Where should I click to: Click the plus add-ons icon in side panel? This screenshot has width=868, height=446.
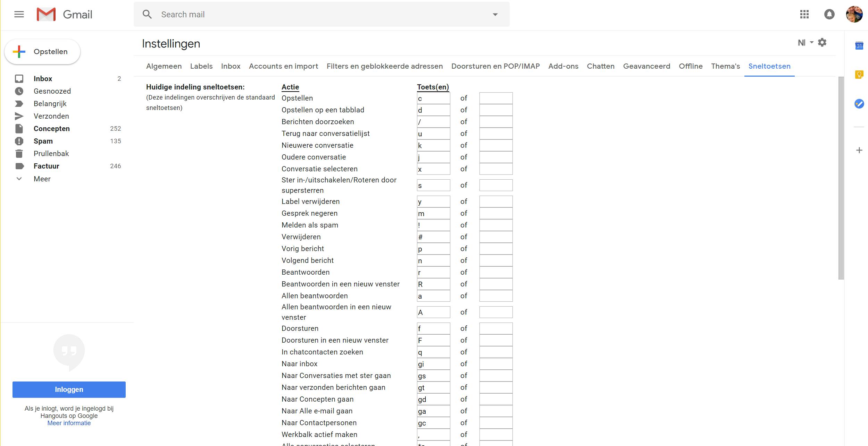coord(859,150)
